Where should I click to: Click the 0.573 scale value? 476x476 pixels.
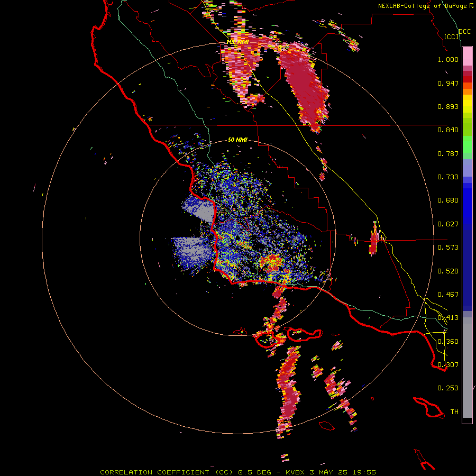[448, 248]
